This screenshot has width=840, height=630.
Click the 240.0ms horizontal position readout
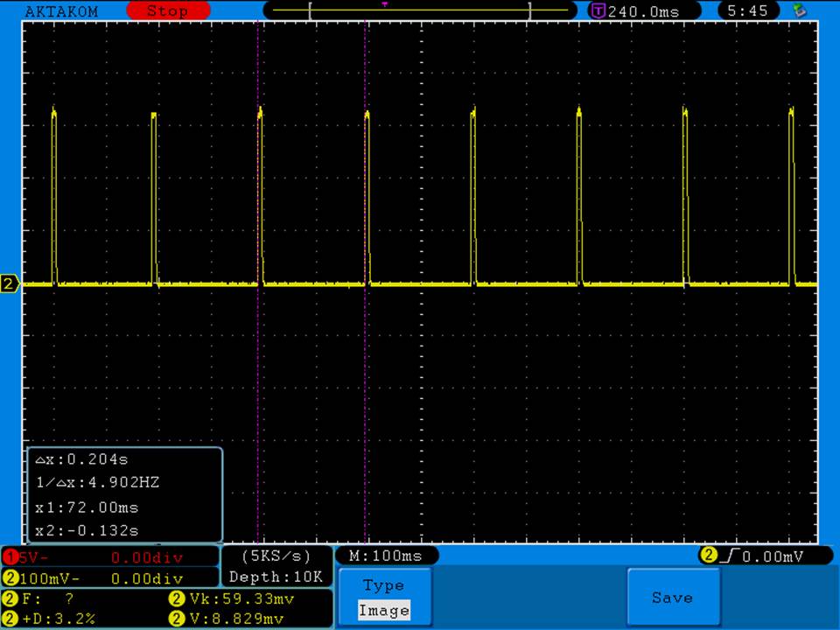pos(642,11)
